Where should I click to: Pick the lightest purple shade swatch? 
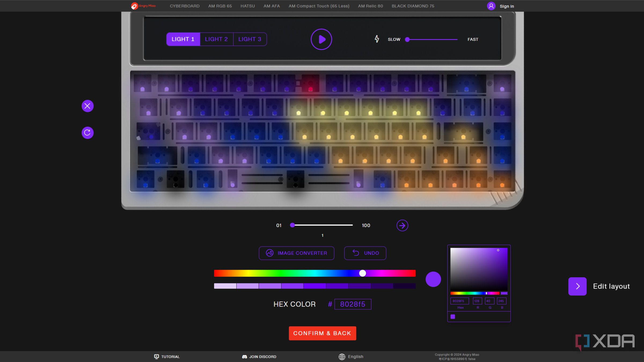225,286
